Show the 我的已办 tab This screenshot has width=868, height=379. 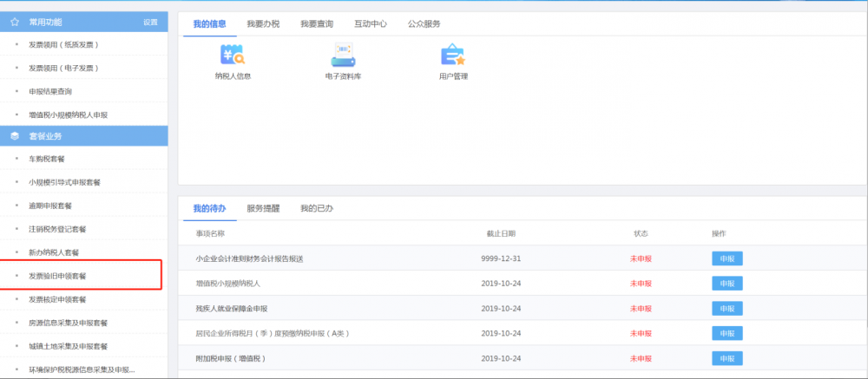click(317, 209)
